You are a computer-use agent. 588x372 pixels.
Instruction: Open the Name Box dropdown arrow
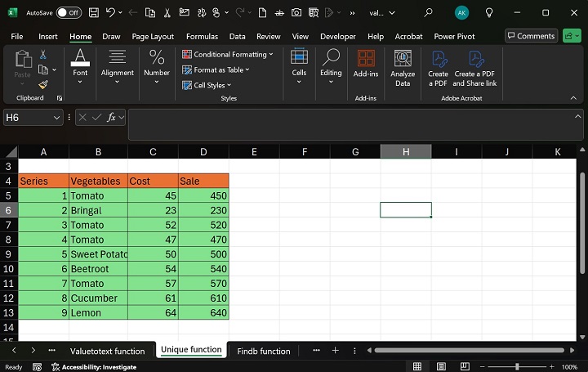pyautogui.click(x=56, y=118)
